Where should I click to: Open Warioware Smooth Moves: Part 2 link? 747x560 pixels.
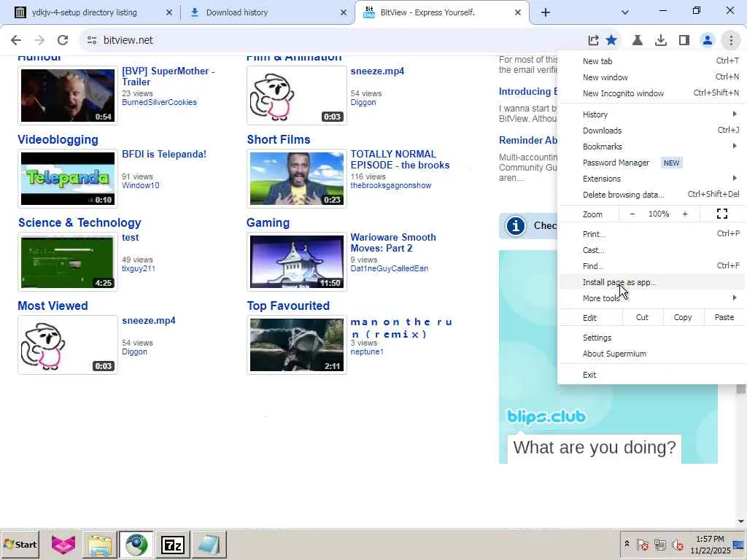(393, 243)
